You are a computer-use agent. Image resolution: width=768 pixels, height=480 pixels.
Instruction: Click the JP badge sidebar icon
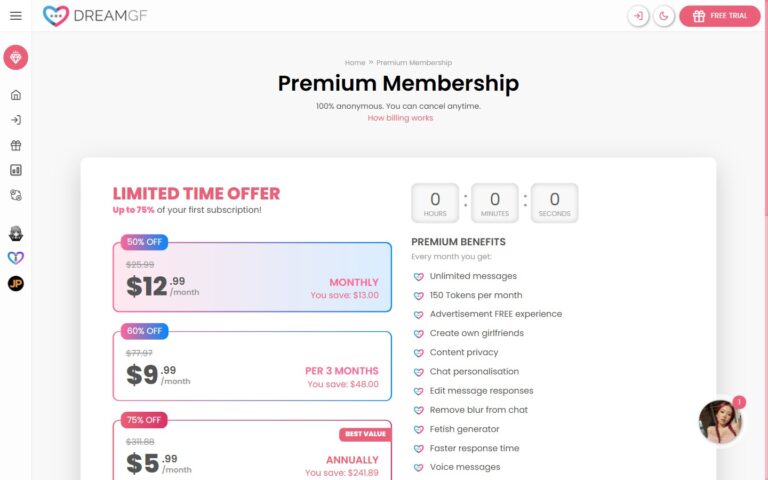coord(15,283)
